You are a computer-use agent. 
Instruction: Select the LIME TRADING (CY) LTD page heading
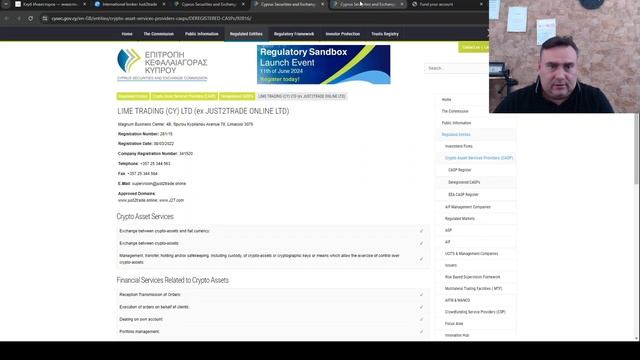(203, 111)
